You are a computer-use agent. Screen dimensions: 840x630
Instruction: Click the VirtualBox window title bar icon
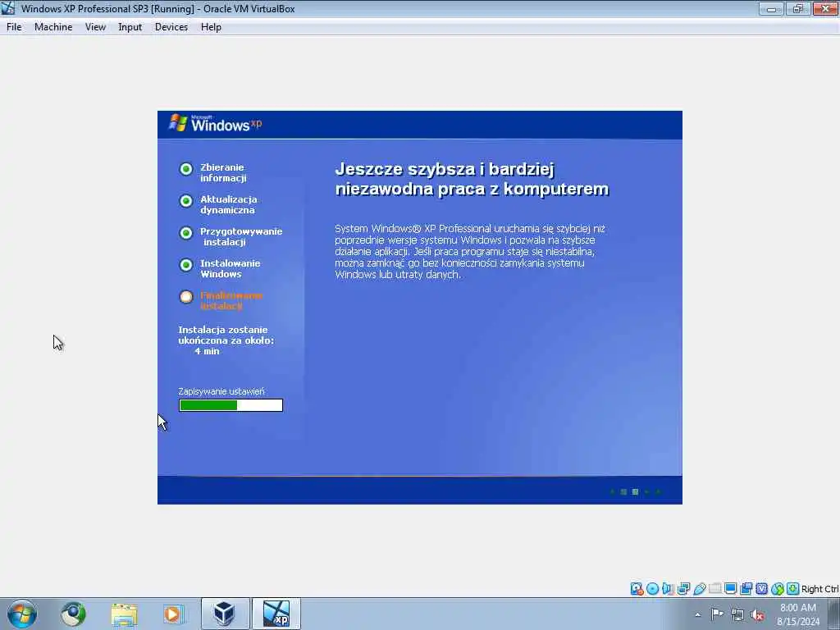click(x=8, y=8)
